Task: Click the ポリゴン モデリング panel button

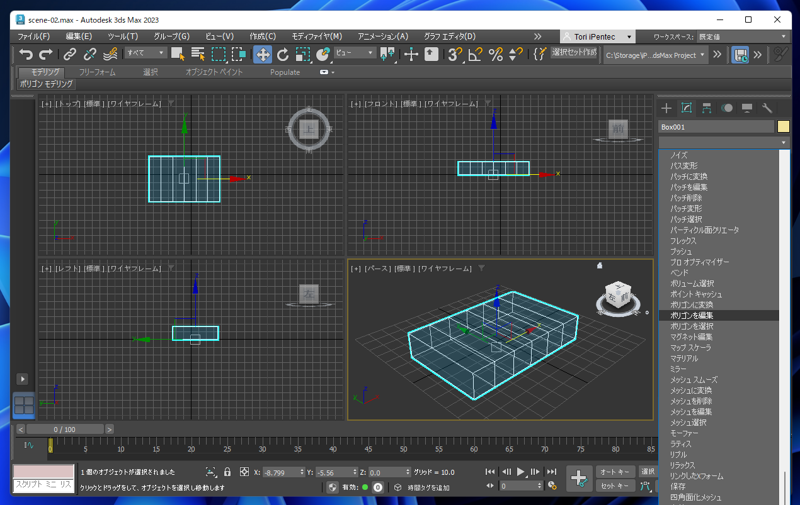Action: (x=46, y=84)
